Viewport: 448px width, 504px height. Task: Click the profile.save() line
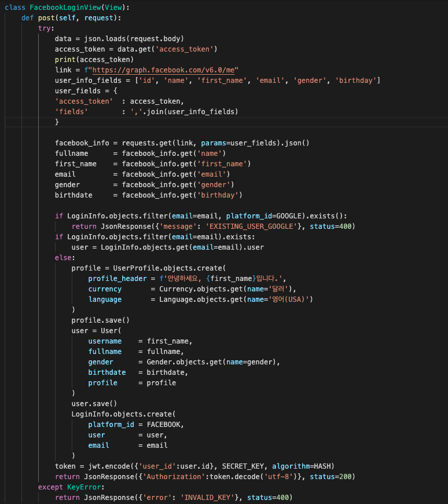click(x=101, y=320)
